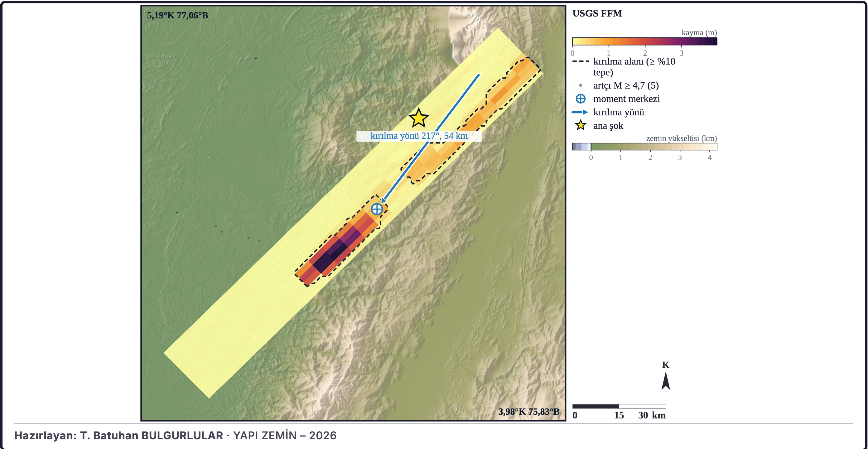This screenshot has height=449, width=868.
Task: Click the 'YAPI ZEMİN – 2026' footer text
Action: pyautogui.click(x=285, y=435)
